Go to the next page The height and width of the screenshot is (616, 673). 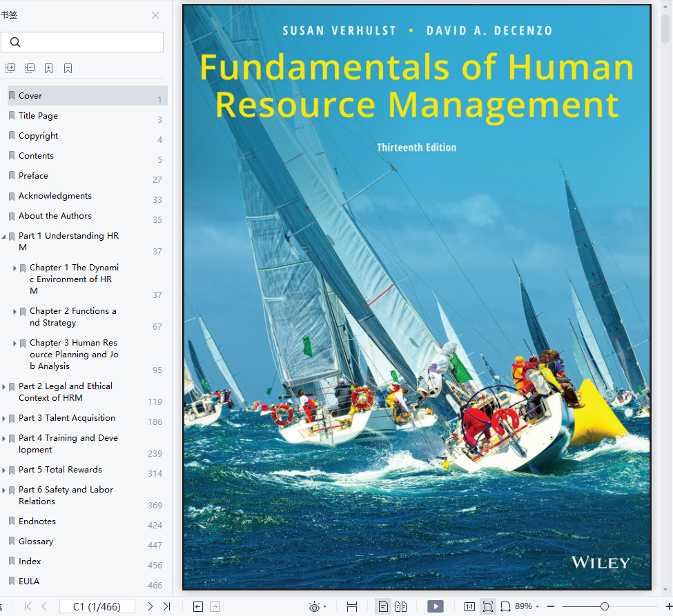click(150, 606)
